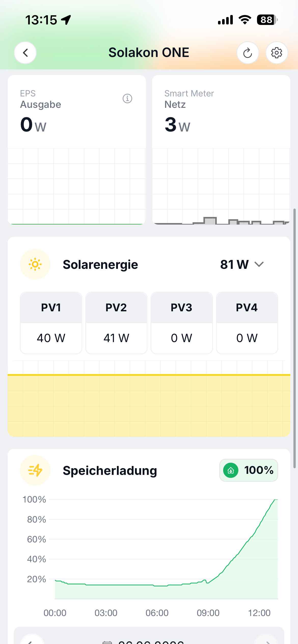Tap the green home battery icon
The image size is (298, 644).
point(231,470)
